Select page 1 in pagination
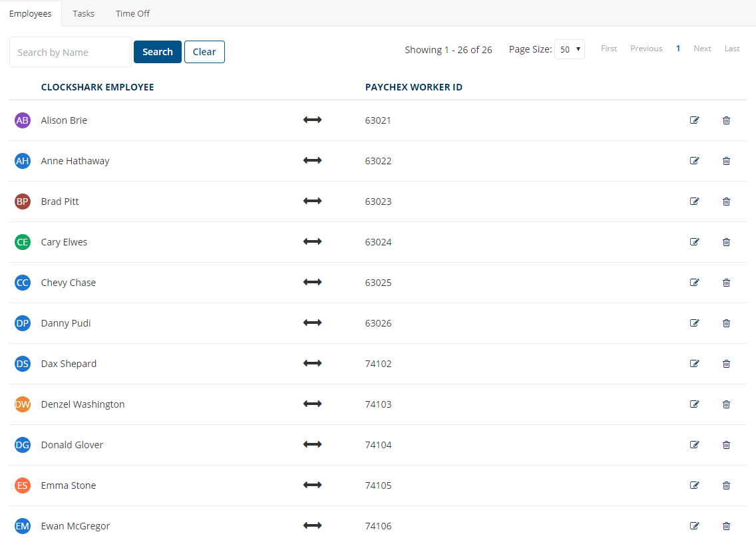 (678, 48)
